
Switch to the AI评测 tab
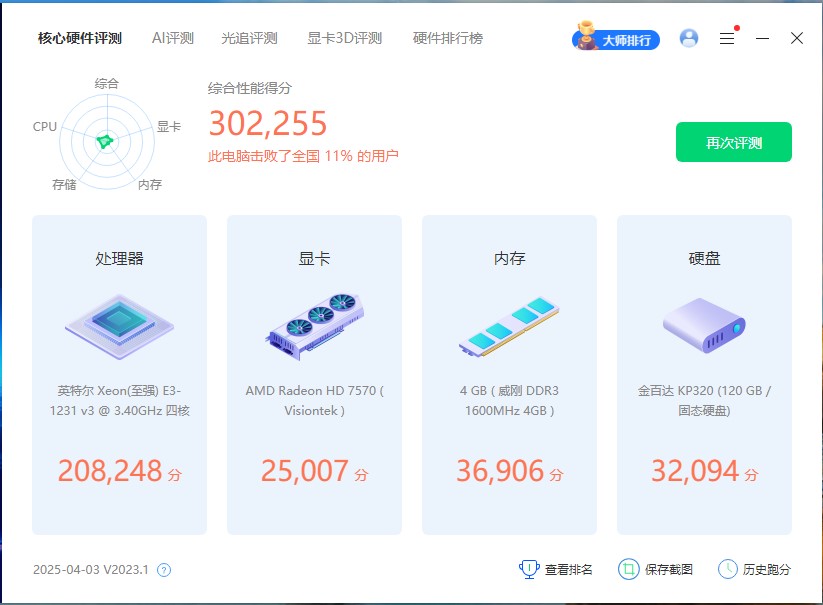pyautogui.click(x=173, y=38)
